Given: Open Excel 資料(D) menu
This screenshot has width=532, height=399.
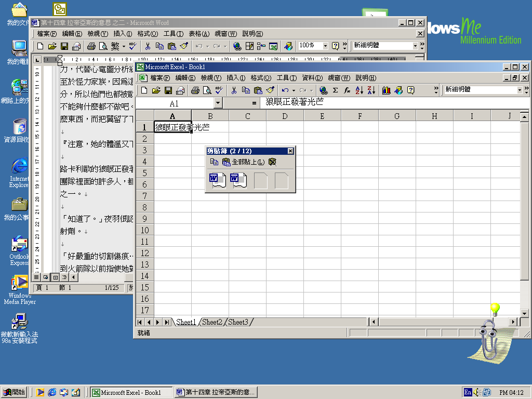Looking at the screenshot, I should tap(312, 78).
